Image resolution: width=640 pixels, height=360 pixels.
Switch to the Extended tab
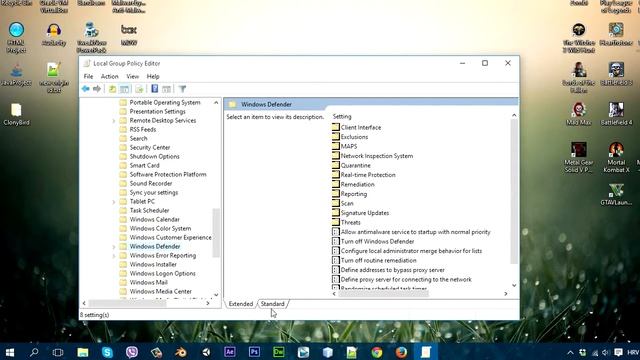tap(240, 304)
